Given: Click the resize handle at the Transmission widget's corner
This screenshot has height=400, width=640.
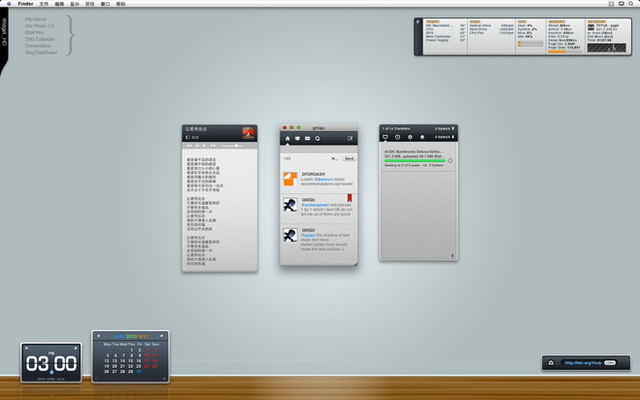Looking at the screenshot, I should tap(452, 256).
